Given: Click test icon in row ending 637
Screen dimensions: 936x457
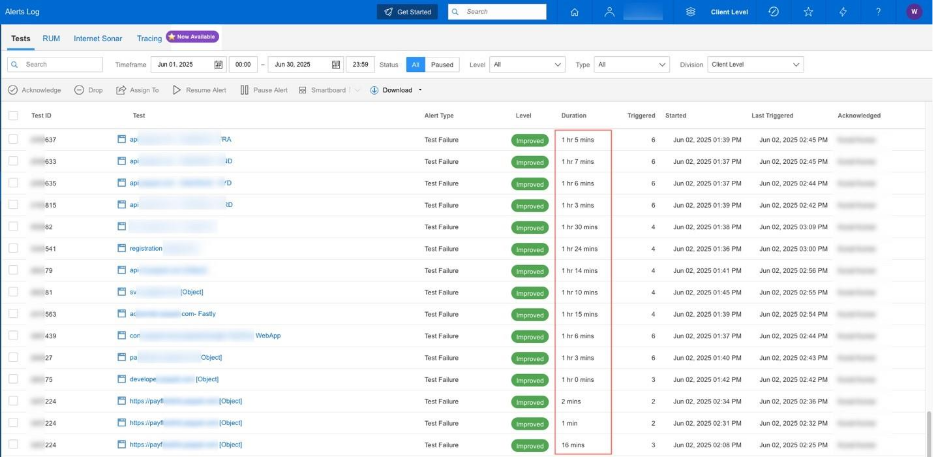Looking at the screenshot, I should (x=122, y=140).
